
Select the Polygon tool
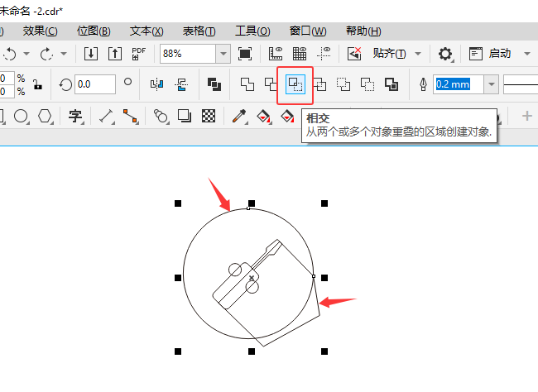pyautogui.click(x=45, y=117)
